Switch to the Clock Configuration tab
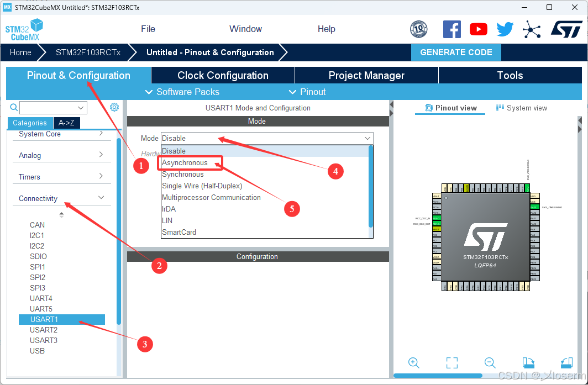Viewport: 588px width, 385px height. [x=223, y=75]
